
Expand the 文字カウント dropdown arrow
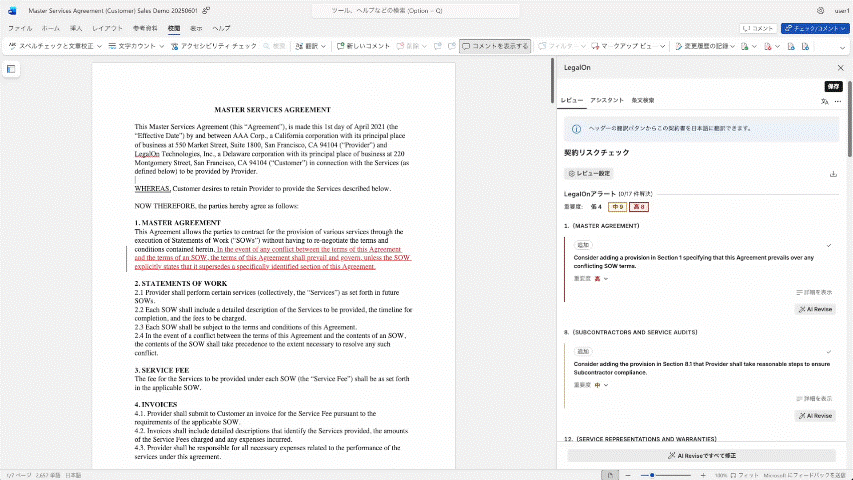pyautogui.click(x=162, y=46)
